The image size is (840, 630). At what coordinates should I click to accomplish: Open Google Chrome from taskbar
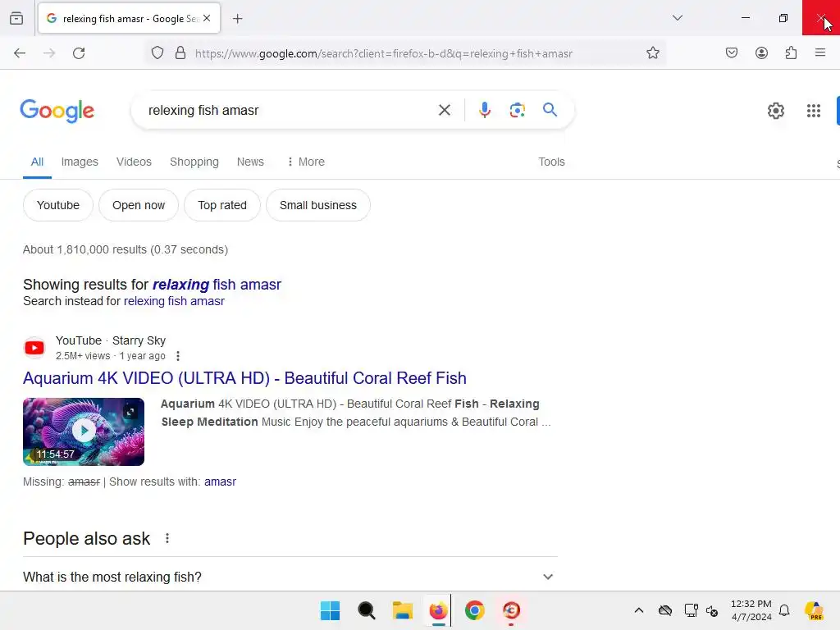coord(474,610)
